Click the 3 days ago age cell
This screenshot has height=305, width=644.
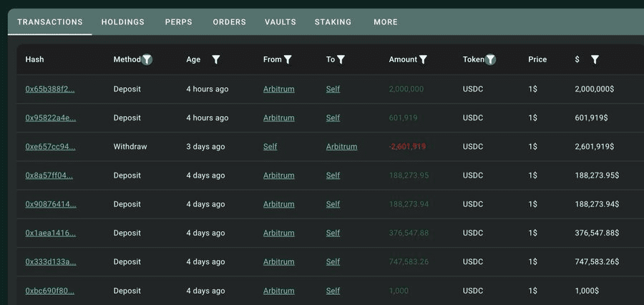coord(205,147)
